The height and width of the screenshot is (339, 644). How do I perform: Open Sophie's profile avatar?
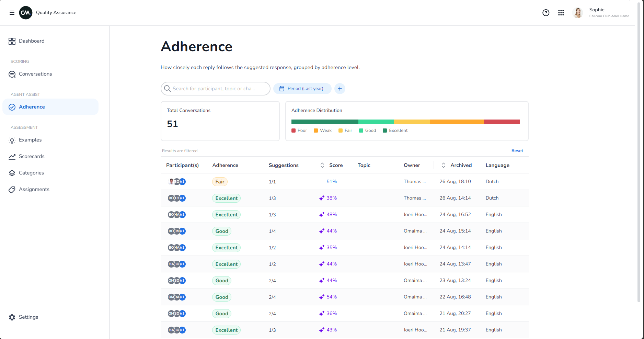click(578, 13)
